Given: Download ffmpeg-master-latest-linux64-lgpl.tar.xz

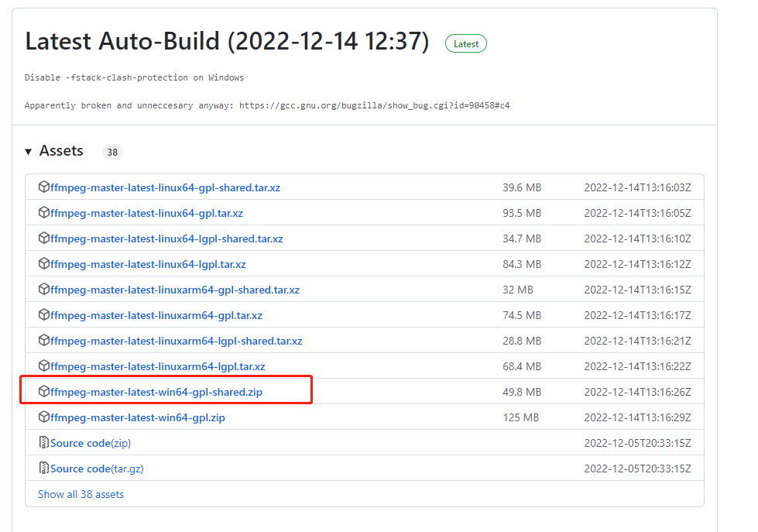Looking at the screenshot, I should (148, 265).
